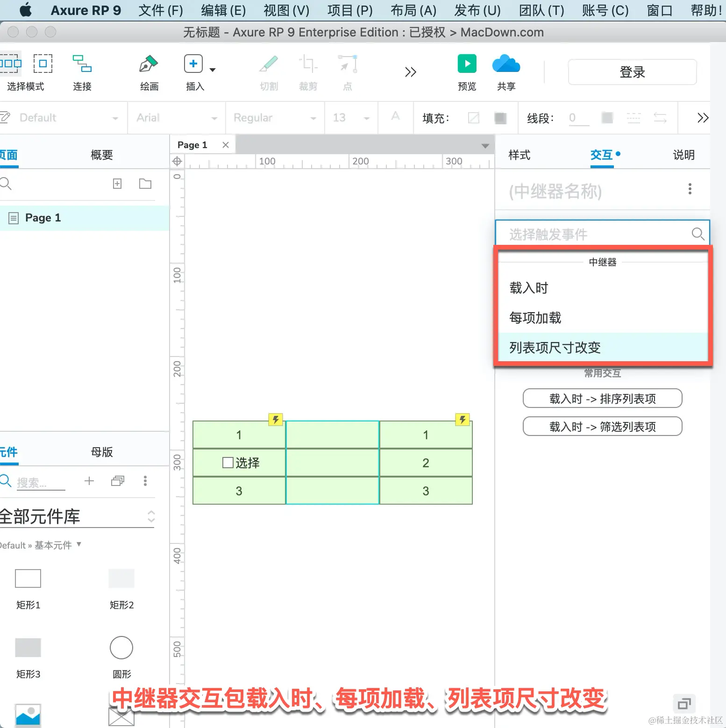The width and height of the screenshot is (726, 728).
Task: Select the 载入时 event
Action: (603, 288)
